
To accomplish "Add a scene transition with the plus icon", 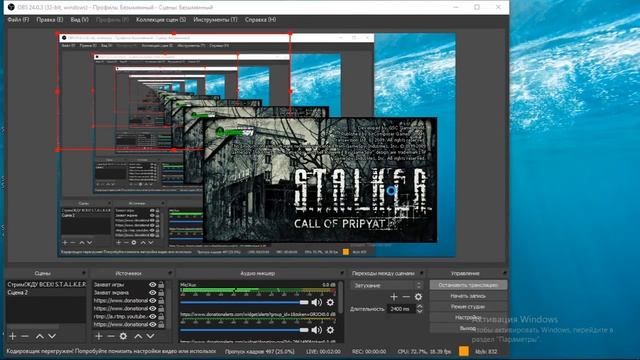I will [394, 297].
